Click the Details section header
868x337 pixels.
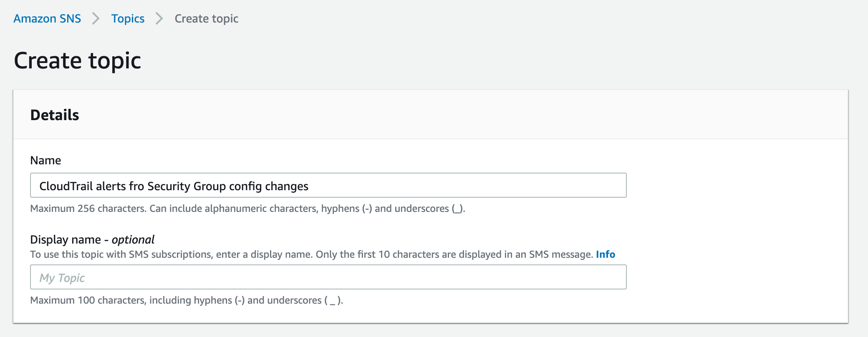pos(55,115)
